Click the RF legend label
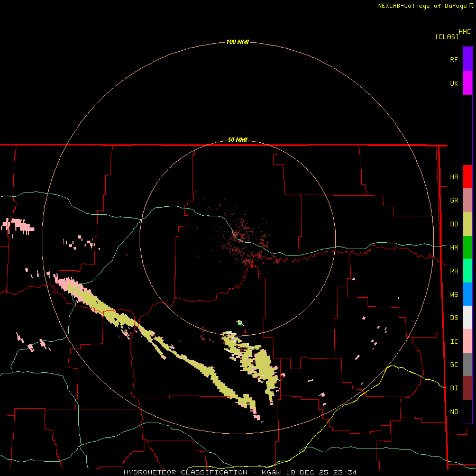This screenshot has height=476, width=476. (x=454, y=59)
